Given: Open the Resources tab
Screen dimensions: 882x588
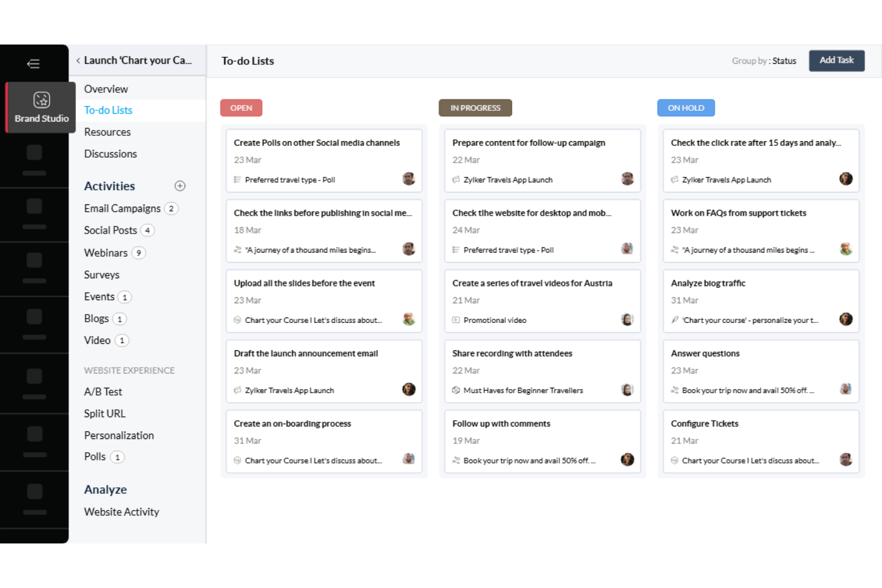Looking at the screenshot, I should [x=107, y=132].
